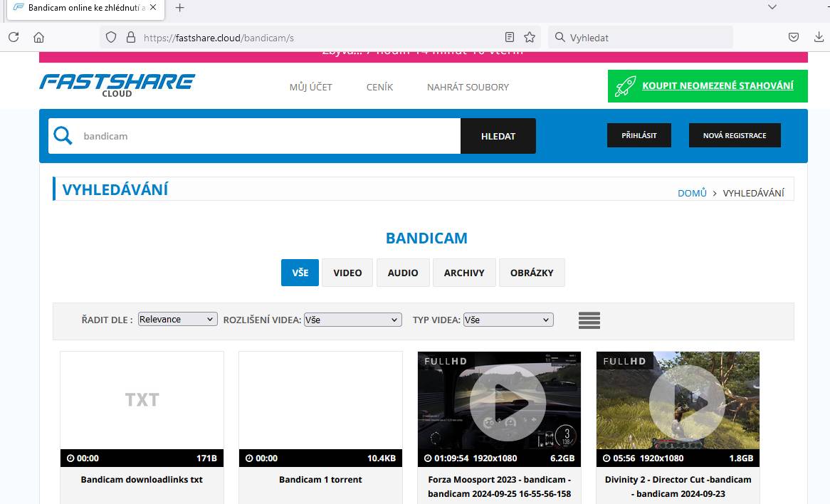Click the Nová registrace button
Screen dimensions: 830x504
735,135
